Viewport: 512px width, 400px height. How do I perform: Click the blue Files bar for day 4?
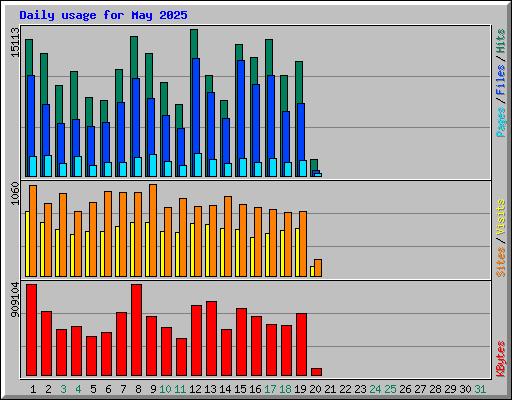76,138
